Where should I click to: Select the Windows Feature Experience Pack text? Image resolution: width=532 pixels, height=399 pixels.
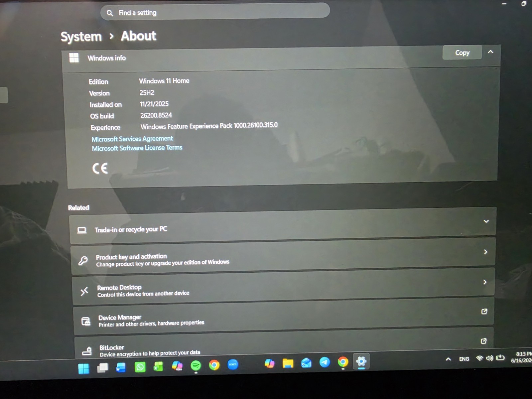pyautogui.click(x=209, y=126)
